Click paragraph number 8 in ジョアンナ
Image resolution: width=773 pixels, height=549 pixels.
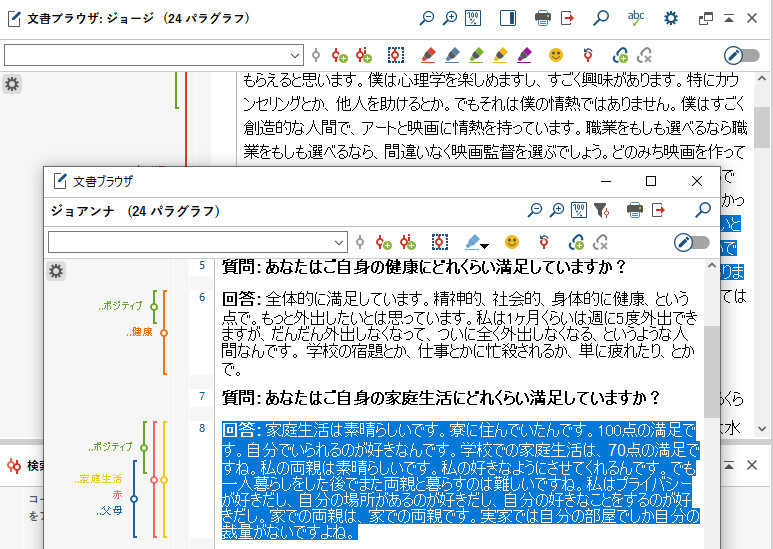202,428
